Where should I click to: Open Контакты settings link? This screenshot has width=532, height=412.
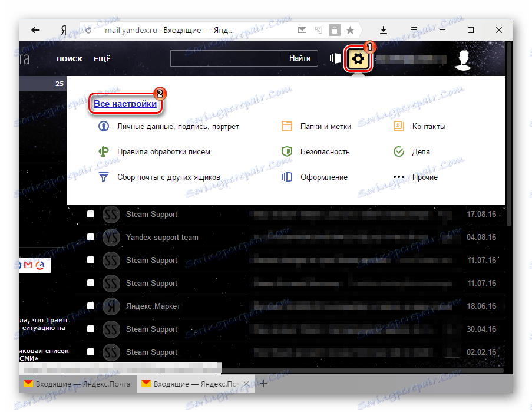(x=429, y=127)
